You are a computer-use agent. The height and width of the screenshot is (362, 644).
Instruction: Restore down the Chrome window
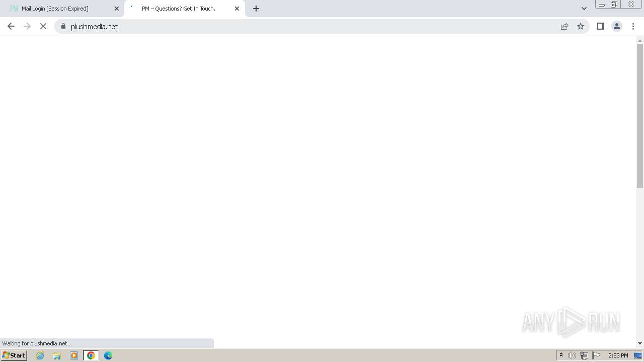tap(614, 5)
